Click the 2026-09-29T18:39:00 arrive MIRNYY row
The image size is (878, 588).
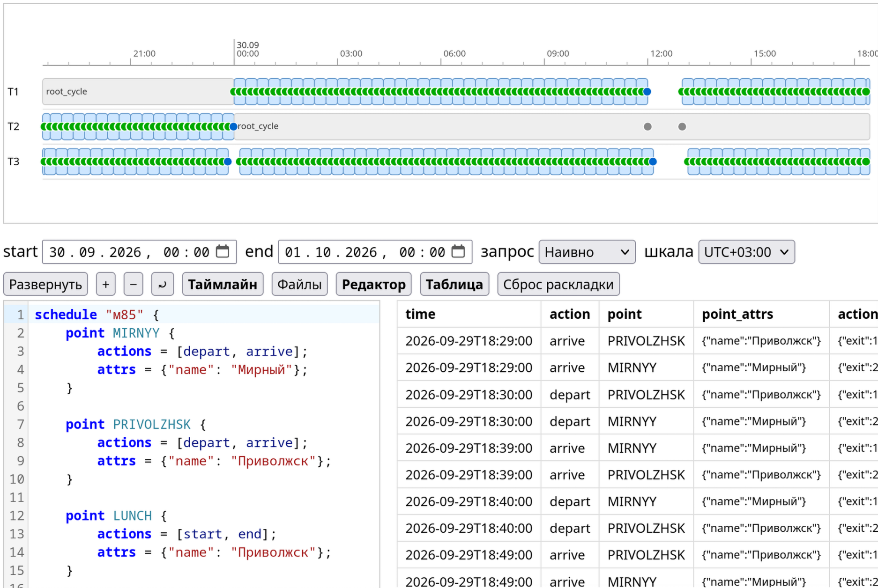[637, 448]
